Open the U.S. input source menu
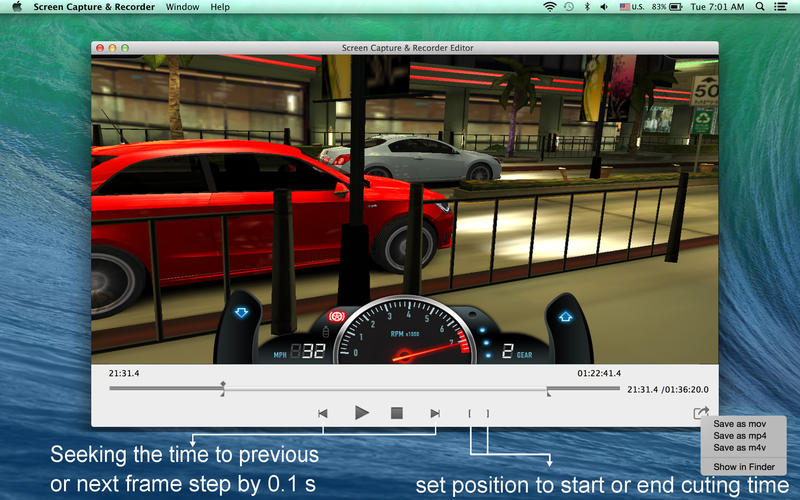The width and height of the screenshot is (800, 500). click(632, 7)
